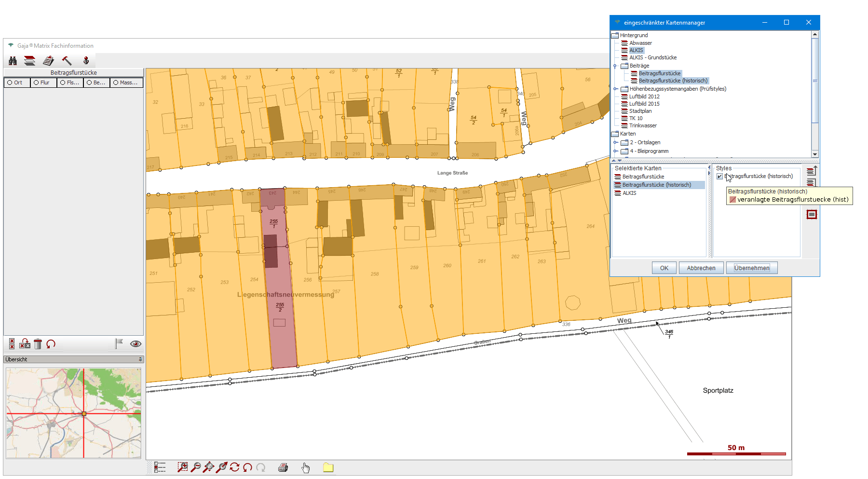Select the hand pan tool
This screenshot has height=479, width=868.
click(306, 467)
